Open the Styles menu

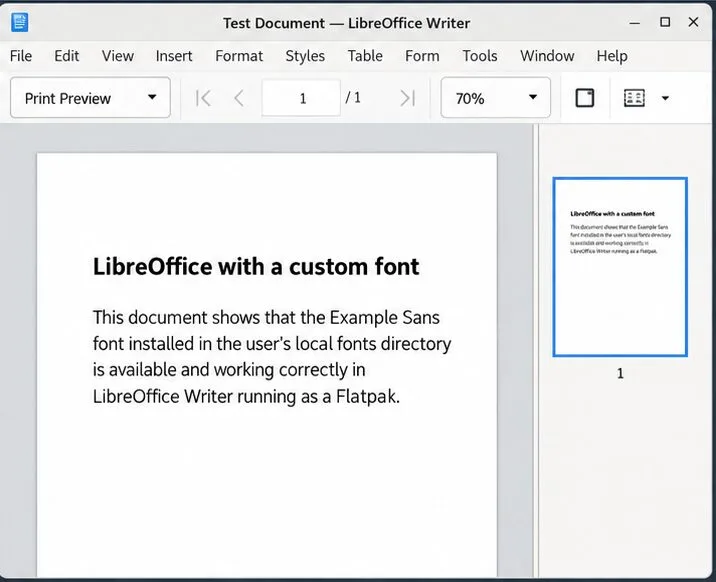tap(305, 56)
